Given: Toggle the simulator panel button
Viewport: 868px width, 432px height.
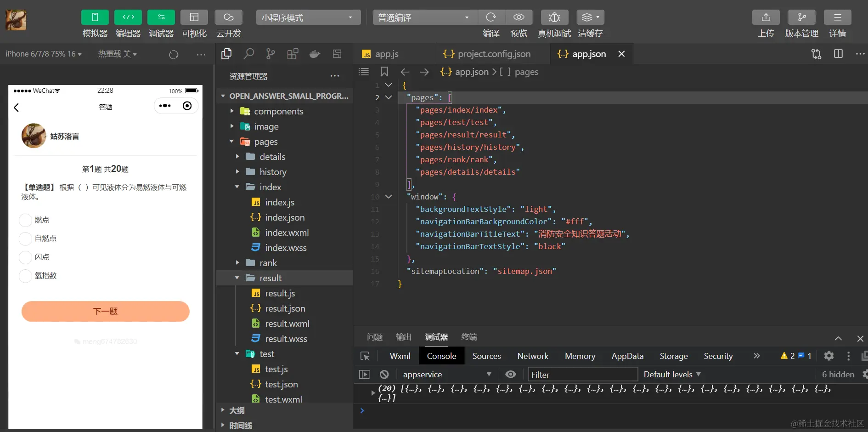Looking at the screenshot, I should click(x=95, y=17).
